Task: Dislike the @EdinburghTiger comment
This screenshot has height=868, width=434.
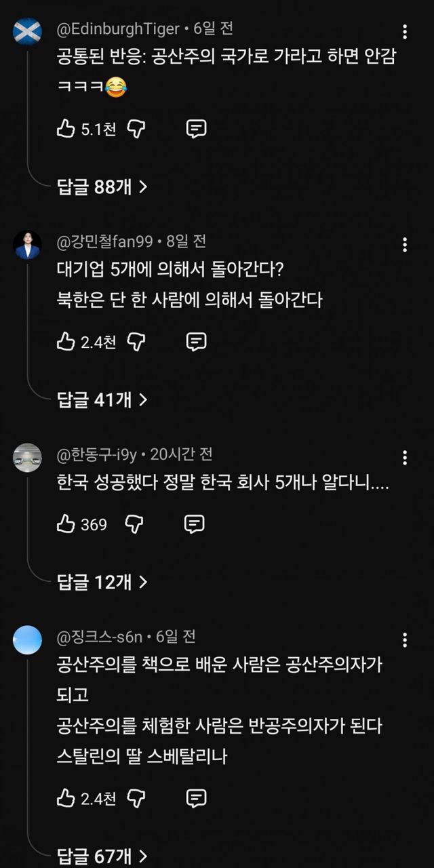Action: [137, 129]
